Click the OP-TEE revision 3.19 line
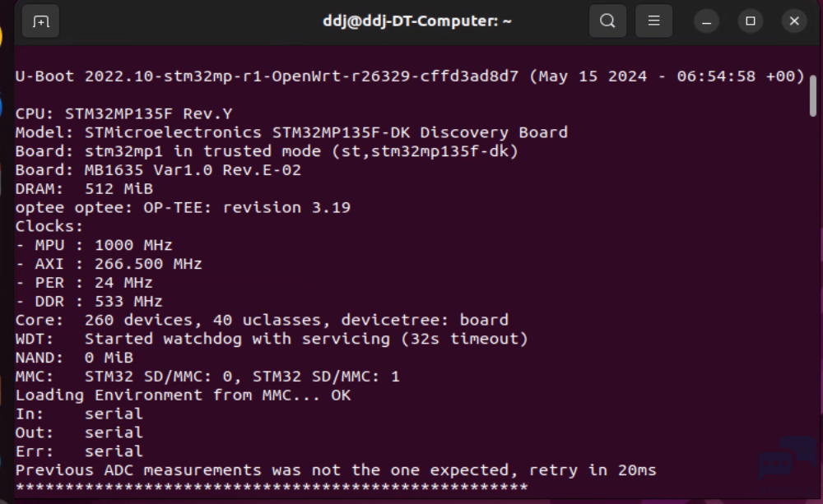Image resolution: width=823 pixels, height=504 pixels. coord(183,208)
